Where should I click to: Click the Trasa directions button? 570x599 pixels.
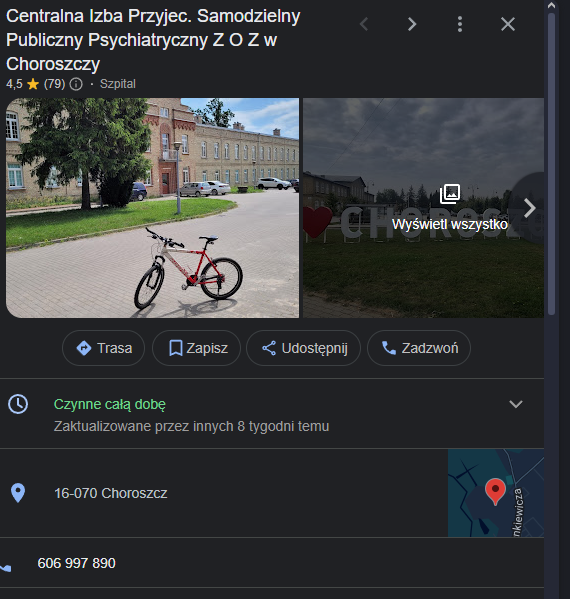(104, 348)
